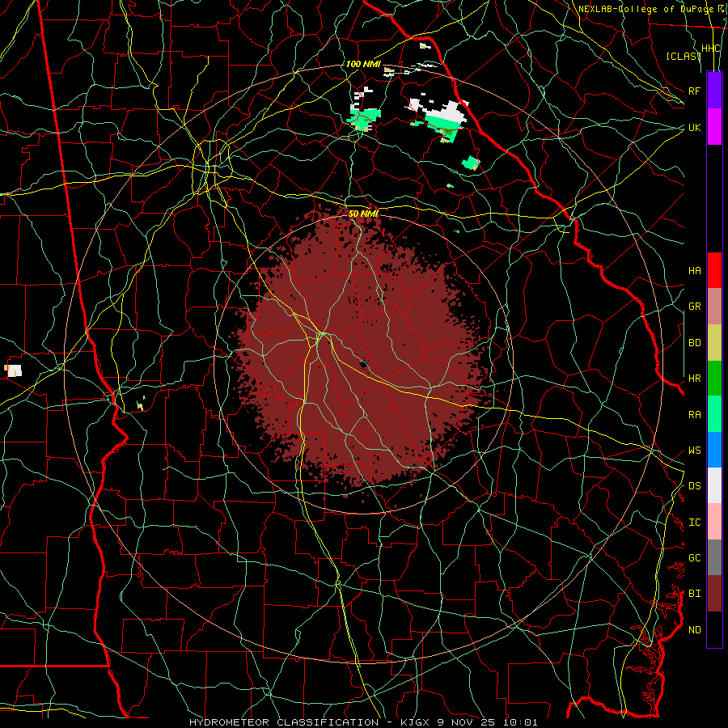Click the DS white legend swatch
Screen dimensions: 728x728
click(x=714, y=485)
